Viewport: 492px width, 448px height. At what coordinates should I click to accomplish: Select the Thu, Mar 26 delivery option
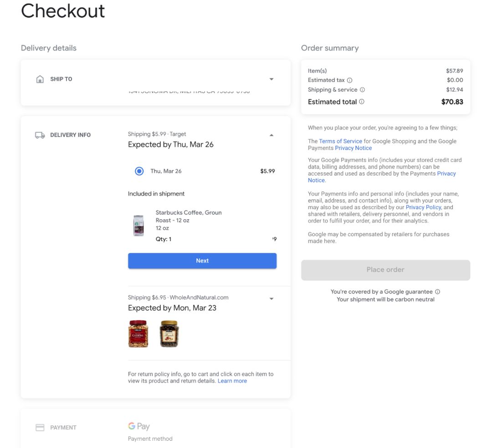click(139, 171)
